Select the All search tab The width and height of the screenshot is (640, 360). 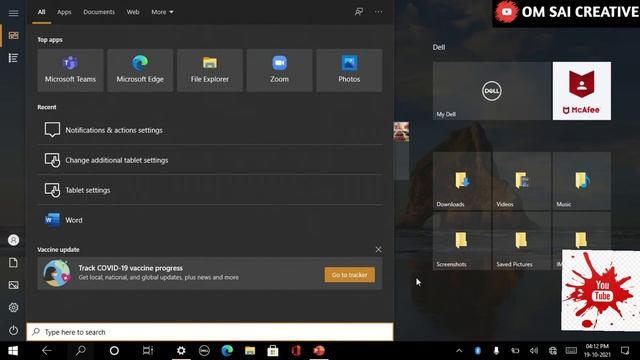[42, 12]
